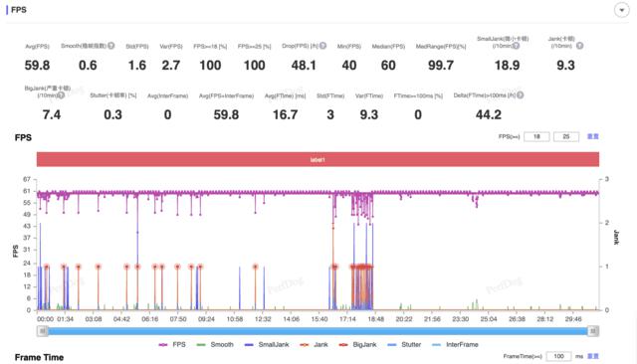
Task: Toggle the SmallJank series in the legend
Action: click(x=267, y=344)
